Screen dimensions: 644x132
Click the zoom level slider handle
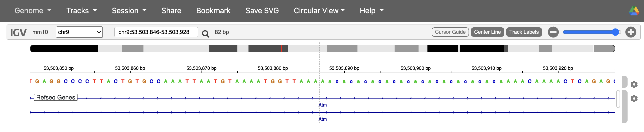[615, 32]
